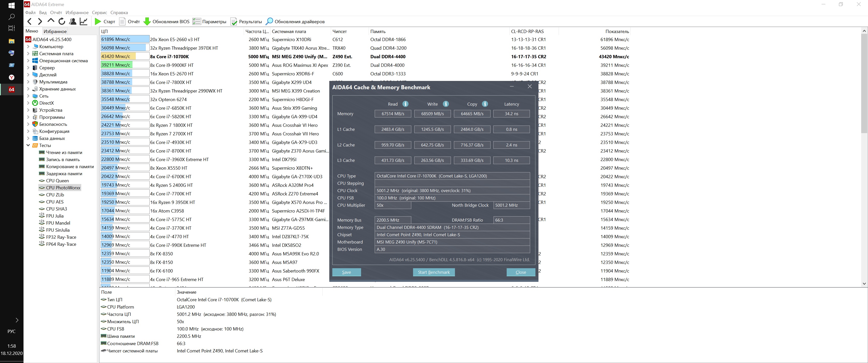Open the BIOS updates download icon

(147, 21)
